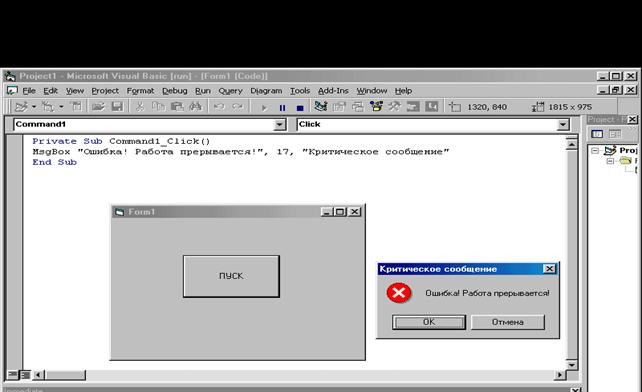Click the End stop square icon
Viewport: 642px width, 392px height.
[x=300, y=108]
